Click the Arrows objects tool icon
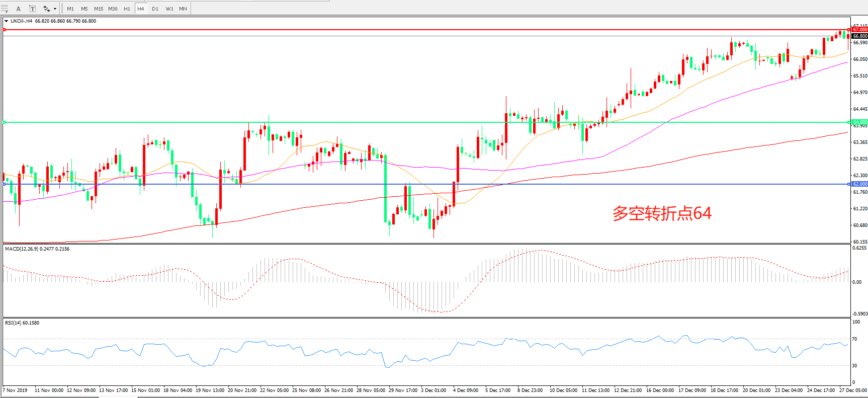The height and width of the screenshot is (398, 868). 46,9
